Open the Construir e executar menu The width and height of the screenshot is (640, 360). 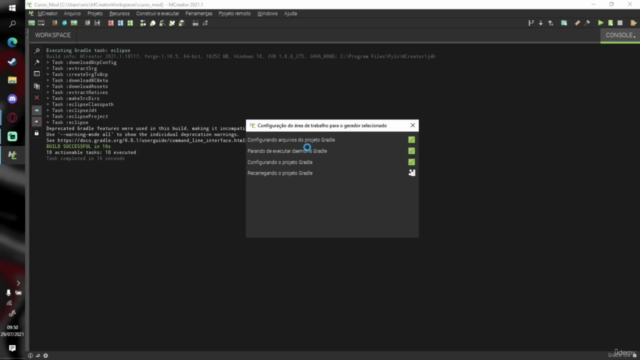click(x=158, y=13)
